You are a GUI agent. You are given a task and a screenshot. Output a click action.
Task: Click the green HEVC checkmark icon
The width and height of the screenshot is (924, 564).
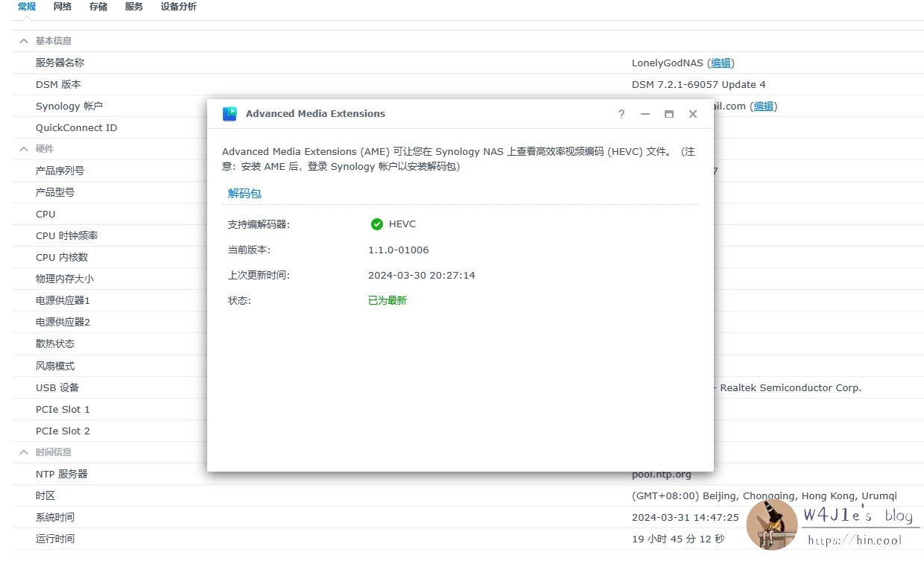(376, 224)
